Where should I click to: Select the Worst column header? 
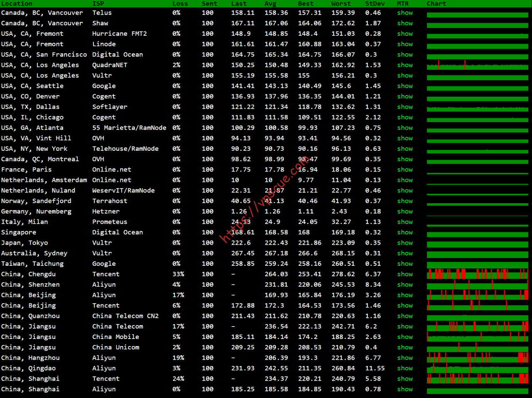[x=341, y=3]
